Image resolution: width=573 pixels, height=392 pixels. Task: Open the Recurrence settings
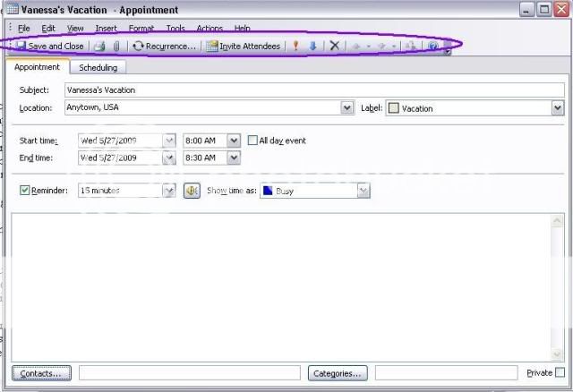pos(164,46)
